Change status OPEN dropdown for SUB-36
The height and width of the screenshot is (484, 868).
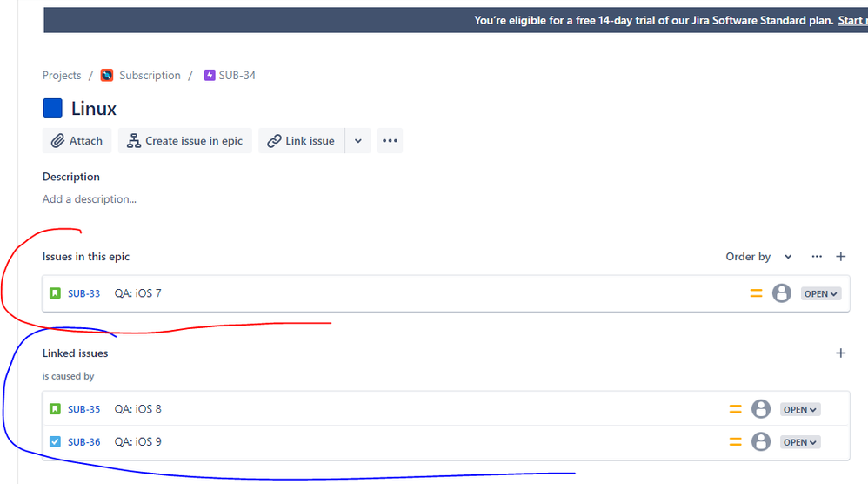(799, 442)
